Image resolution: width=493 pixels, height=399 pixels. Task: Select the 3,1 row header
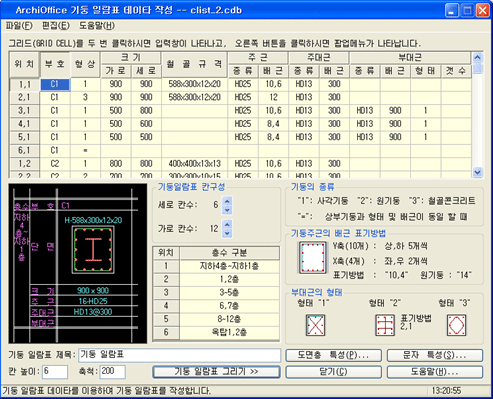tap(24, 111)
